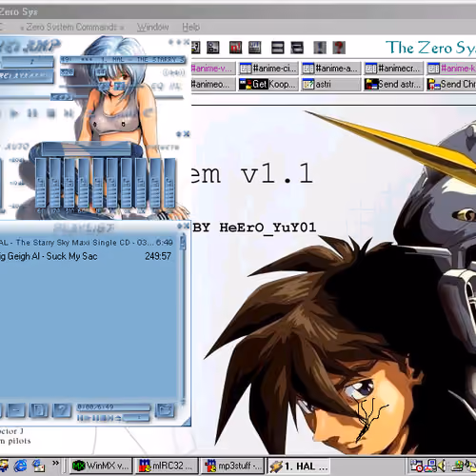Image resolution: width=476 pixels, height=476 pixels.
Task: Stop playback in Winamp player
Action: 50,113
